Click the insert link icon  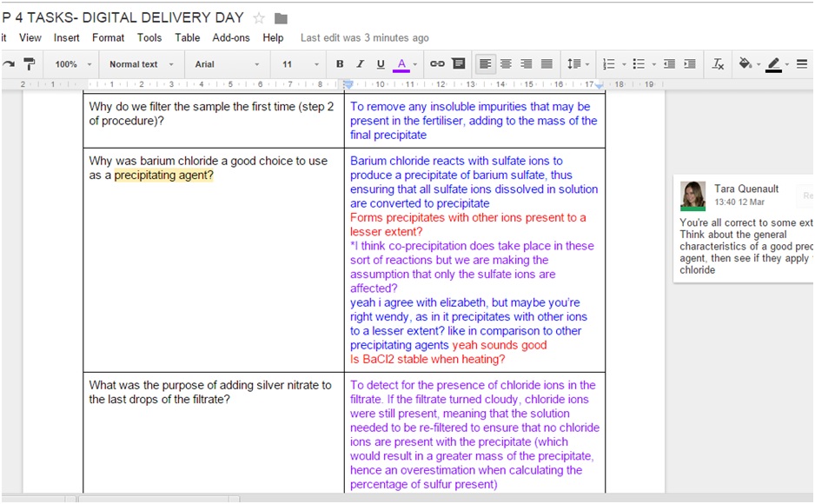pos(438,64)
